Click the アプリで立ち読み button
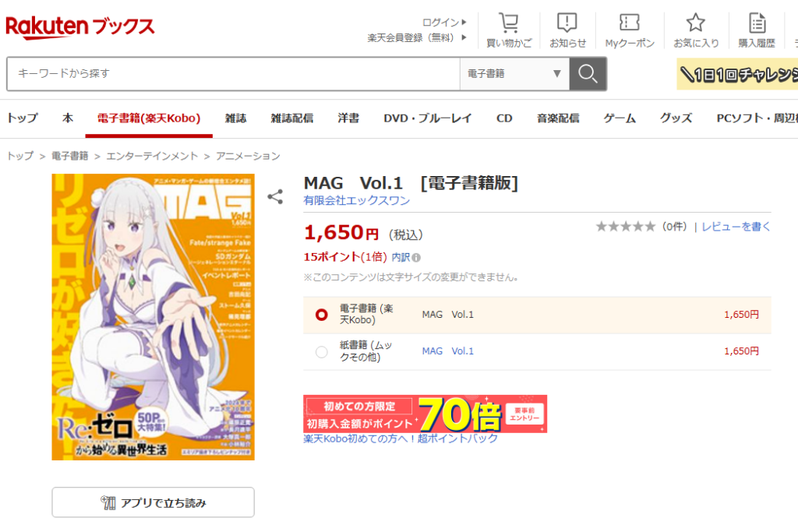Image resolution: width=798 pixels, height=532 pixels. 154,502
